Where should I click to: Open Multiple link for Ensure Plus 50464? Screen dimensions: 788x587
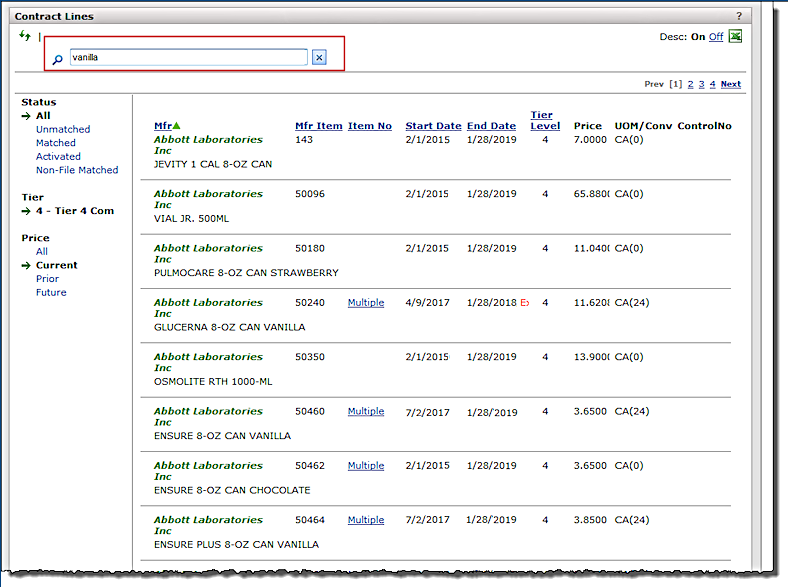(x=365, y=520)
